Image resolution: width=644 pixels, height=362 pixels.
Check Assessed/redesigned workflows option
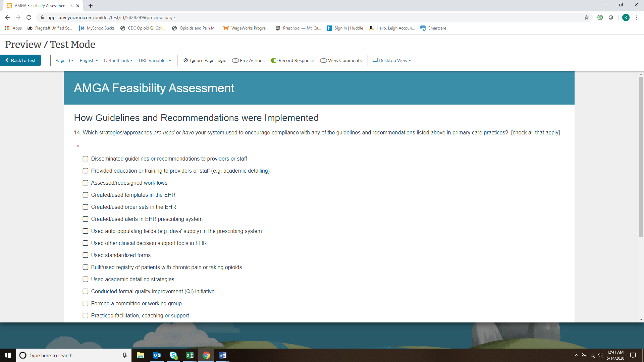[x=86, y=183]
